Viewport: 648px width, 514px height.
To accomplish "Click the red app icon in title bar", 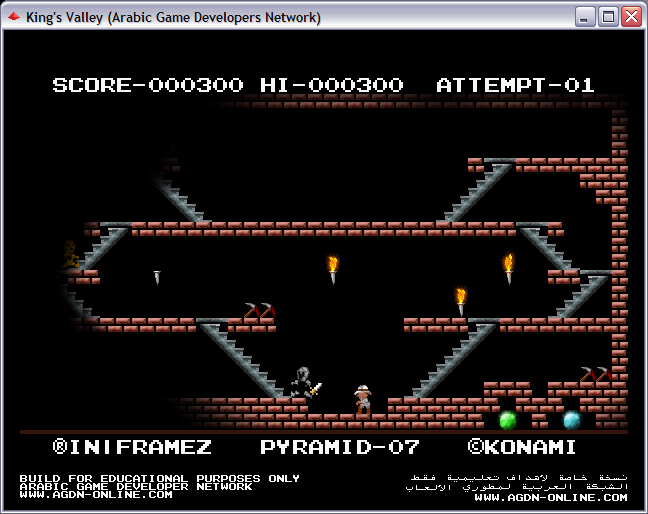I will click(14, 17).
